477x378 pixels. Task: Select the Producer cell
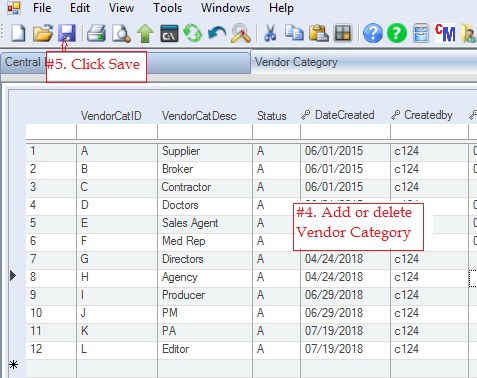point(205,295)
